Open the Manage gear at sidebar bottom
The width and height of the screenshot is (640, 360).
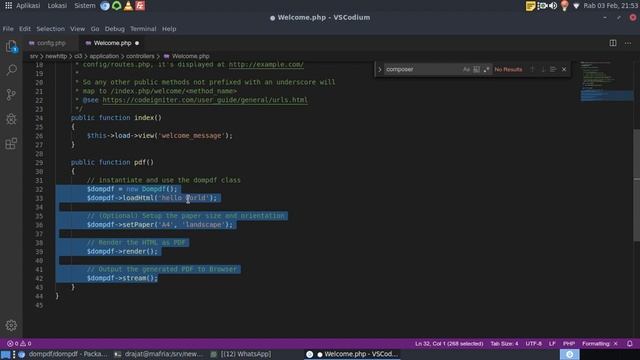coord(11,325)
